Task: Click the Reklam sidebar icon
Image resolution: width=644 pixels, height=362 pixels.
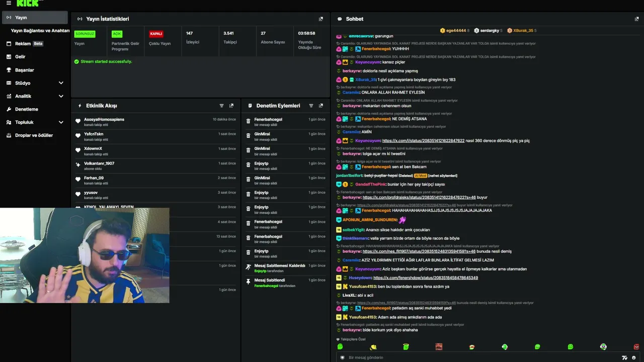Action: [x=9, y=44]
